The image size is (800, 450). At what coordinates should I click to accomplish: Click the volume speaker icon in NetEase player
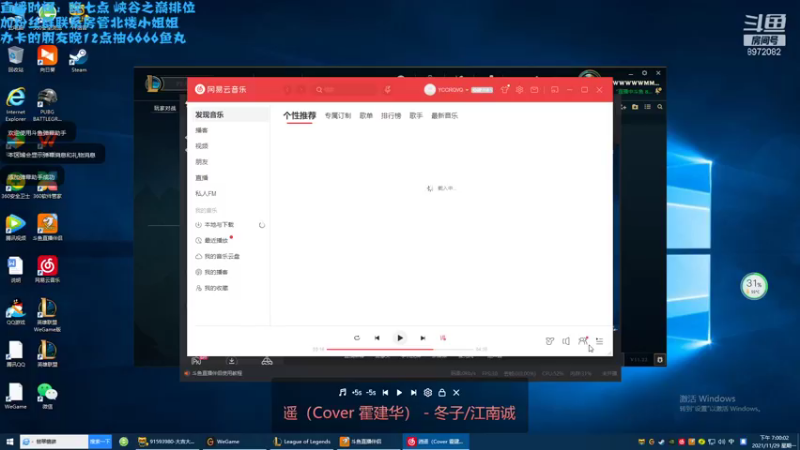(566, 341)
